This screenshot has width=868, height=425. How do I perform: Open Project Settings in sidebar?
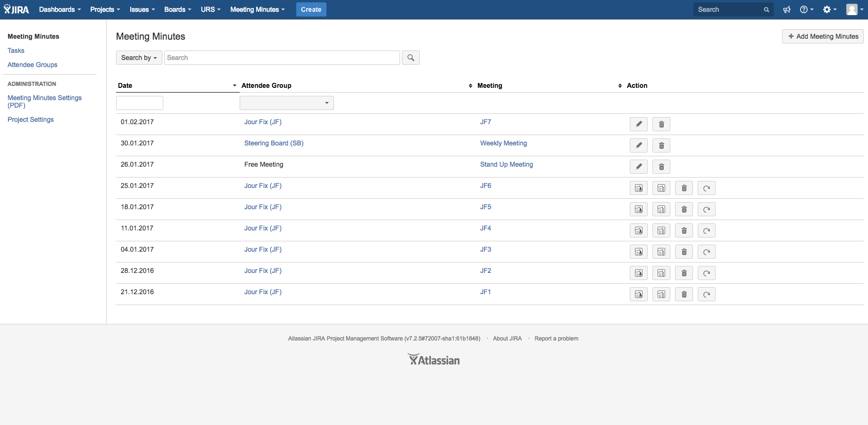pyautogui.click(x=31, y=119)
